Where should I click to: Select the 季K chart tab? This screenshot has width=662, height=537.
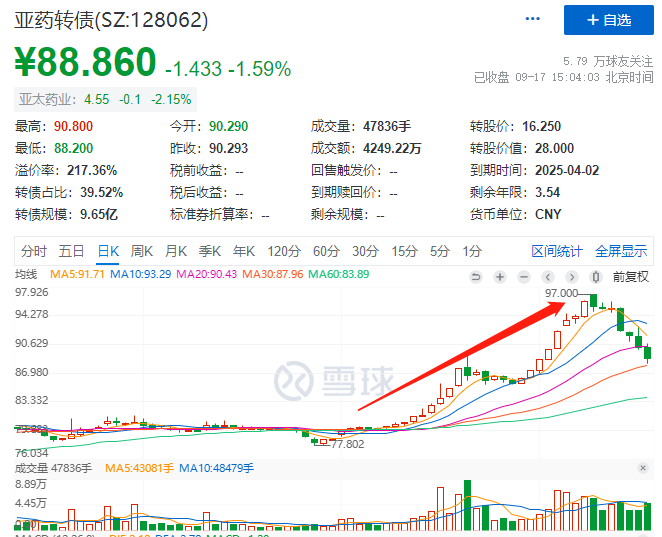click(210, 251)
